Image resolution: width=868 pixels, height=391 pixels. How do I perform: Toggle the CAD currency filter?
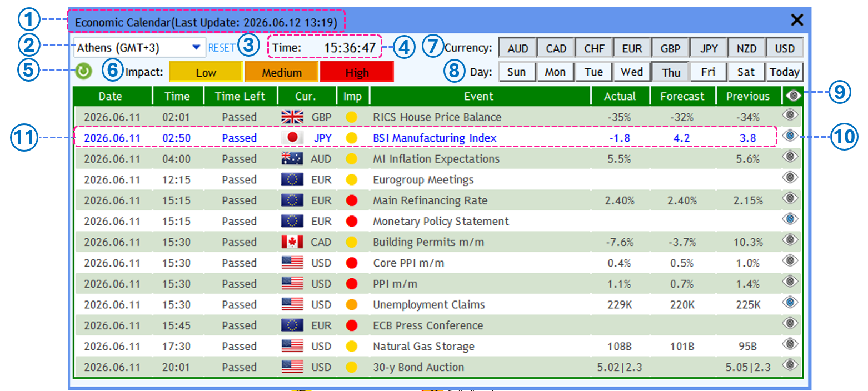pos(556,48)
